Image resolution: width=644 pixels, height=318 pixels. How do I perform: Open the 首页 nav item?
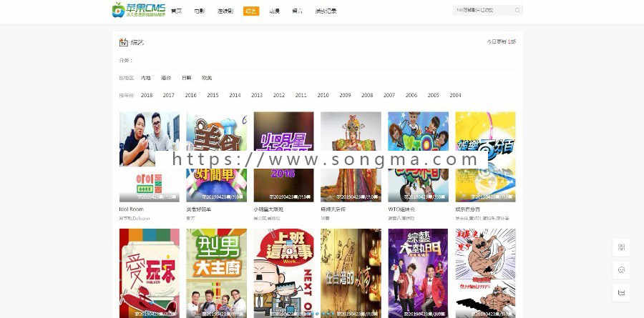point(176,11)
